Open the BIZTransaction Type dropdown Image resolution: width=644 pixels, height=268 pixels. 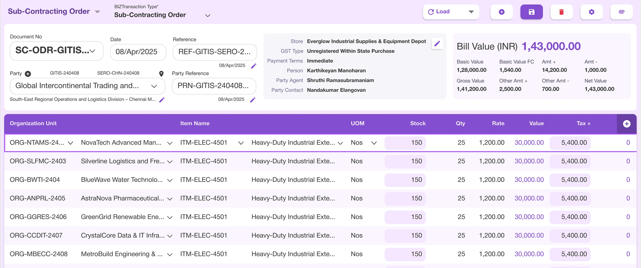pyautogui.click(x=207, y=15)
